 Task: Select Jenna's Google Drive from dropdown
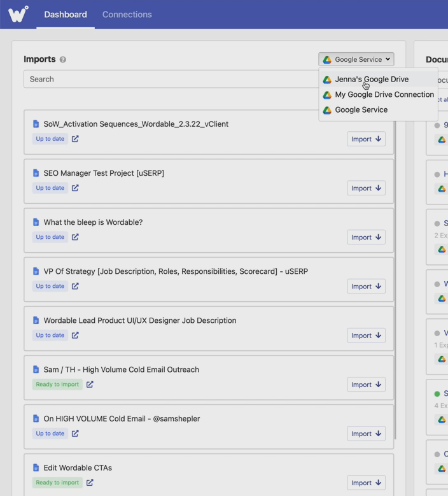(x=372, y=80)
